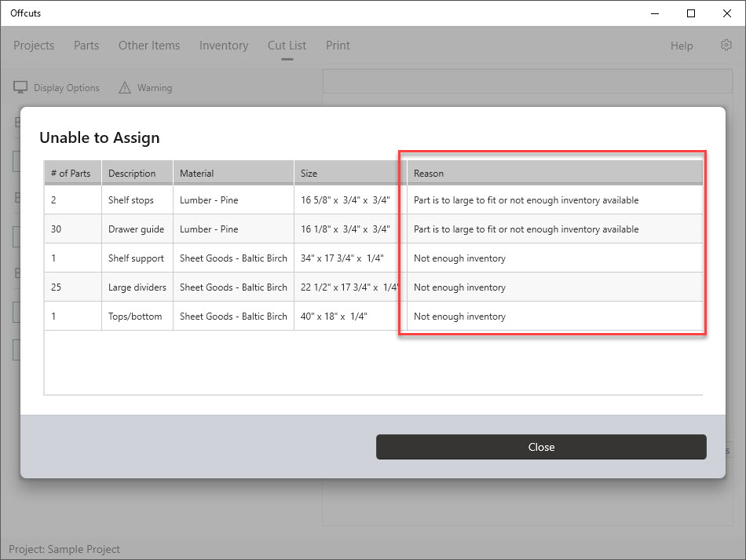Open the Print tab
This screenshot has height=560, width=746.
[338, 46]
